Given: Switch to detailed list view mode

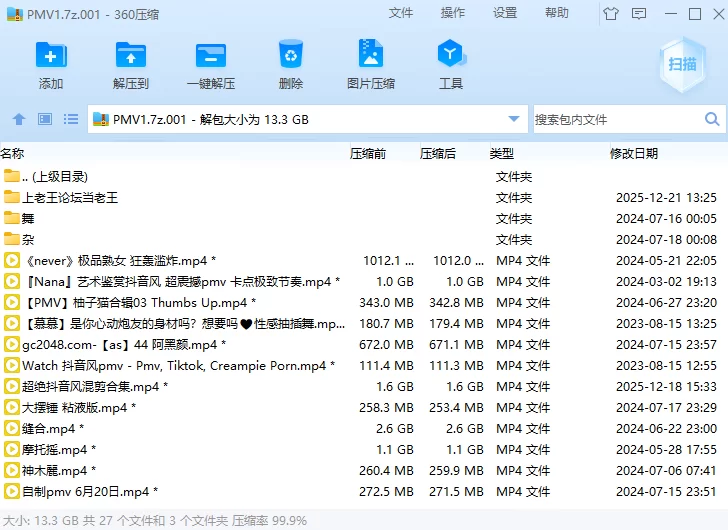Looking at the screenshot, I should pyautogui.click(x=71, y=120).
